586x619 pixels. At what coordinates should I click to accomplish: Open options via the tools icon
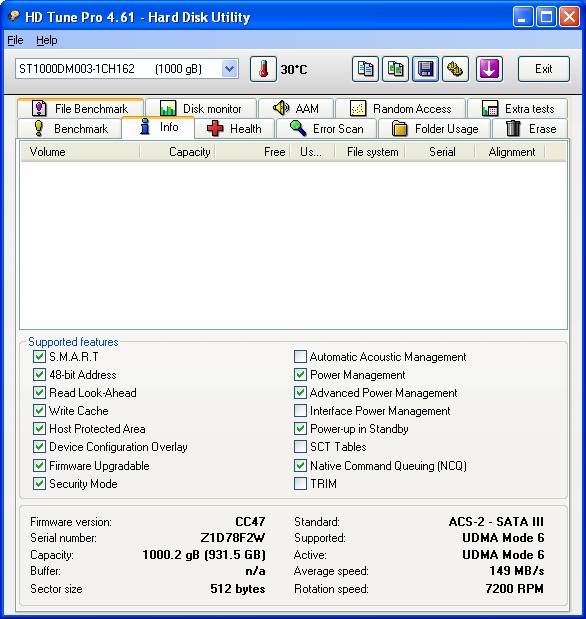[x=455, y=69]
